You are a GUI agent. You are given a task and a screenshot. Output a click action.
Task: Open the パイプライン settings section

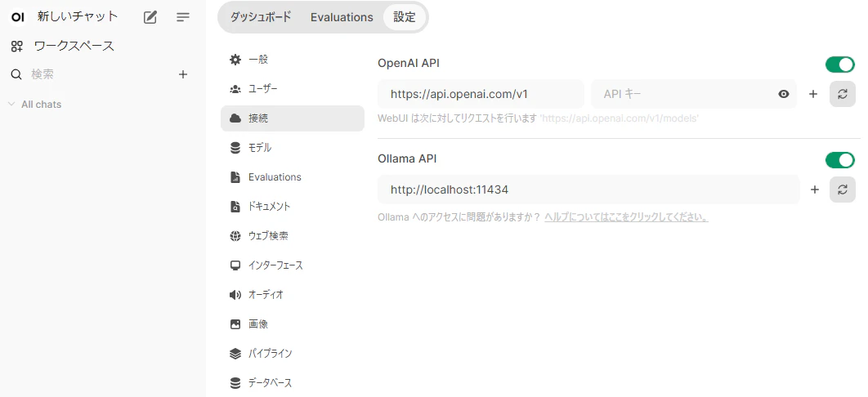pos(293,354)
